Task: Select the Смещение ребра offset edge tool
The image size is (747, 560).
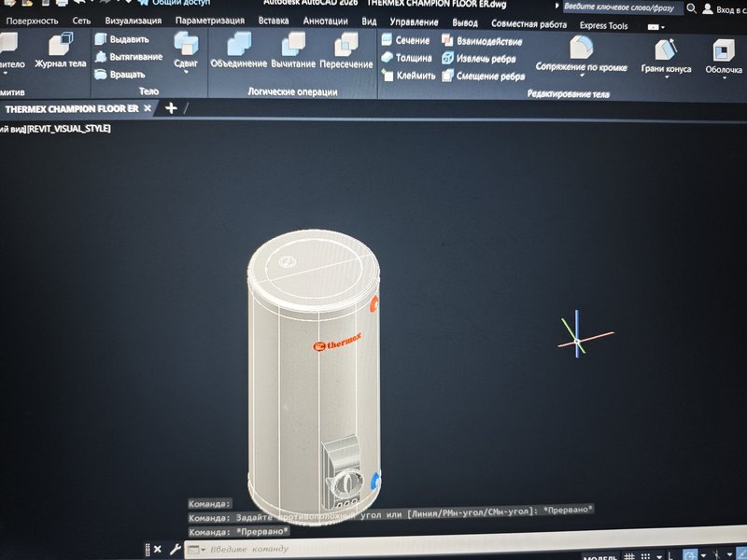Action: (483, 77)
